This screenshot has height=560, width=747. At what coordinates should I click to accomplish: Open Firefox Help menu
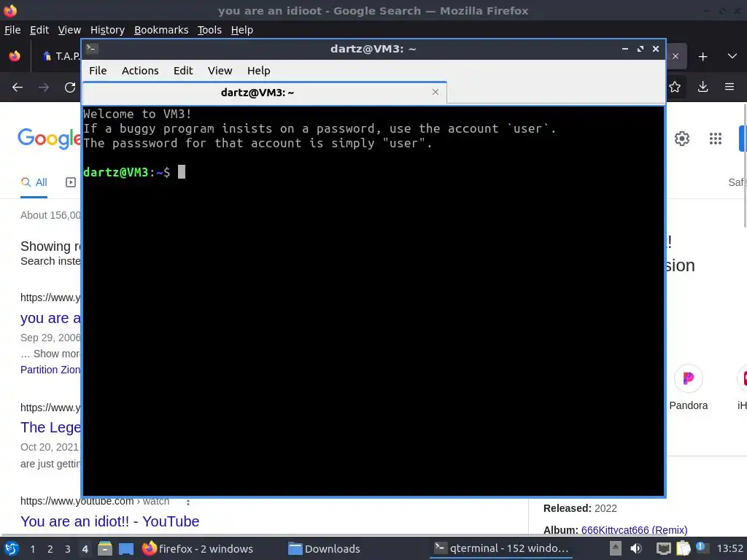click(x=242, y=30)
